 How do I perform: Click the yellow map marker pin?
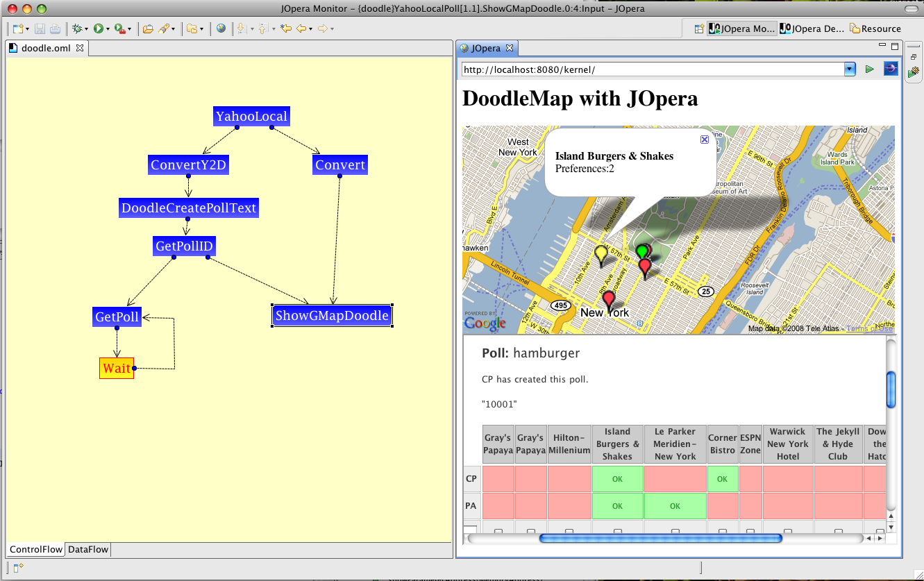click(601, 255)
